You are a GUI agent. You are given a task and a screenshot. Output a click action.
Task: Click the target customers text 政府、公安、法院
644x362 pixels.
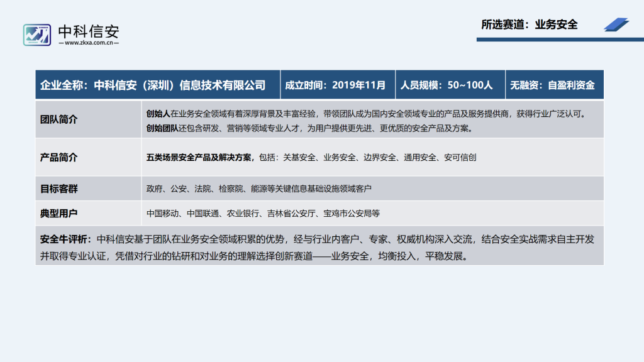click(x=258, y=189)
